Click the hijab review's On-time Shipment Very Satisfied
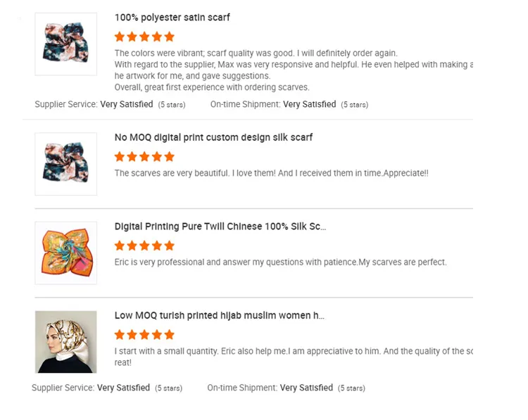The width and height of the screenshot is (528, 420). [x=306, y=388]
